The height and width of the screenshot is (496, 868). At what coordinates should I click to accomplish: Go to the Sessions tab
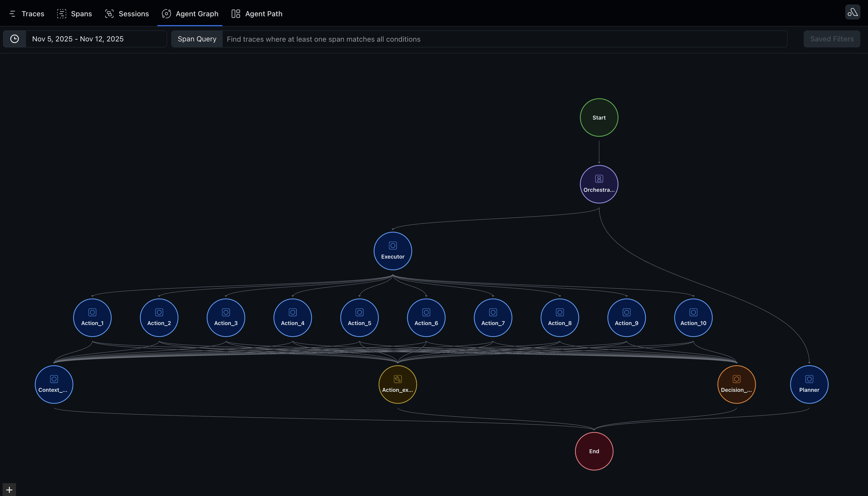pos(127,14)
